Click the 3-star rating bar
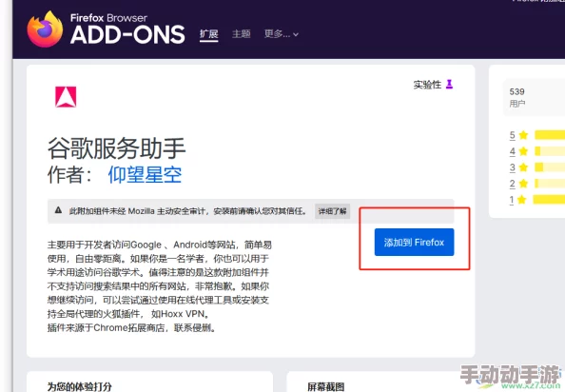Viewport: 565px width, 392px height. 550,167
